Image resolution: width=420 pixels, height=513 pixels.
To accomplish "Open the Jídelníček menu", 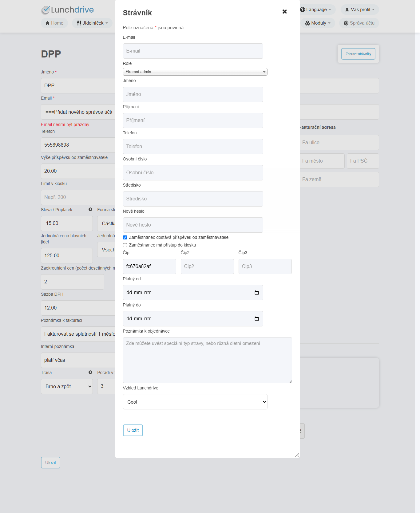I will [x=92, y=23].
